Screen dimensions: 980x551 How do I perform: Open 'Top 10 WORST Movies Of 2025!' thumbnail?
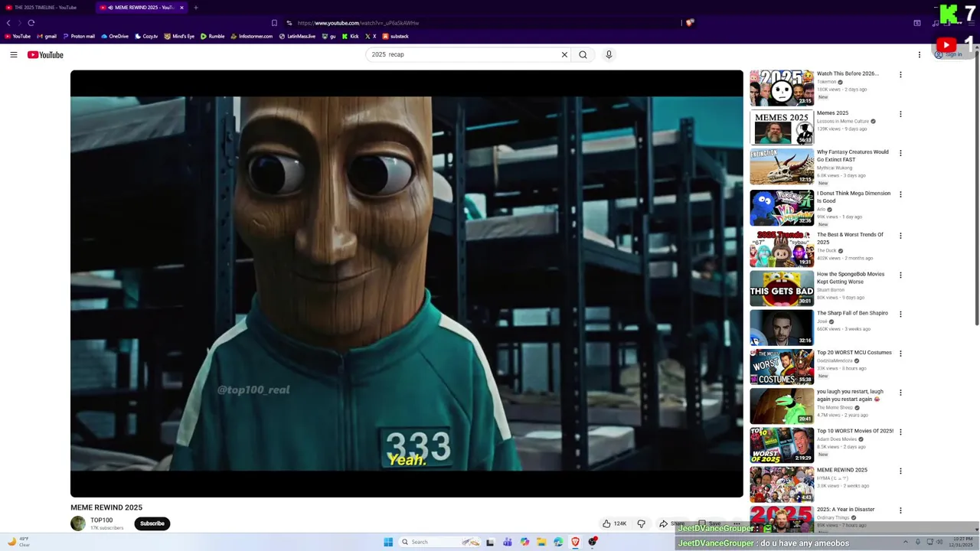pyautogui.click(x=782, y=445)
